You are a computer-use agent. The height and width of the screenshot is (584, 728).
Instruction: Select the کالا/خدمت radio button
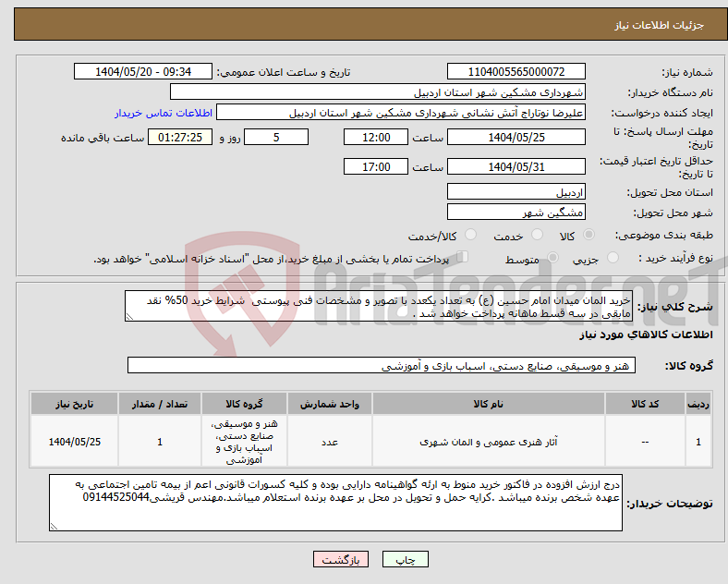tap(471, 235)
